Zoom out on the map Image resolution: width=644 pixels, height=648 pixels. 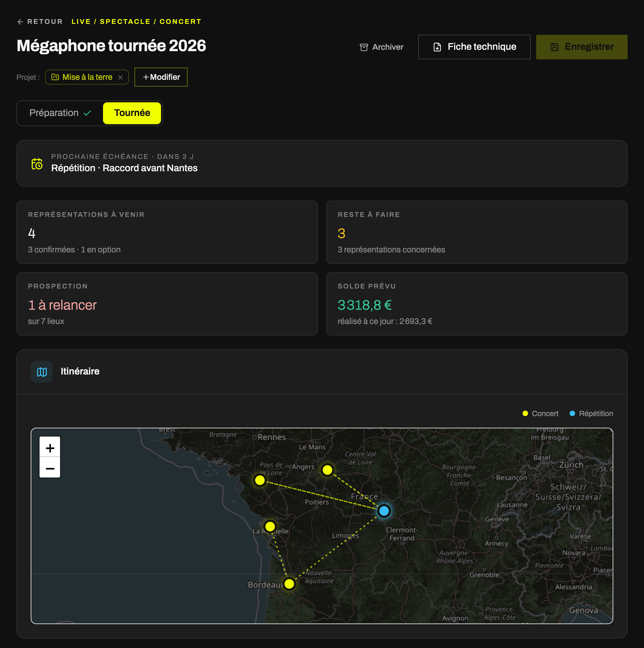pyautogui.click(x=50, y=468)
